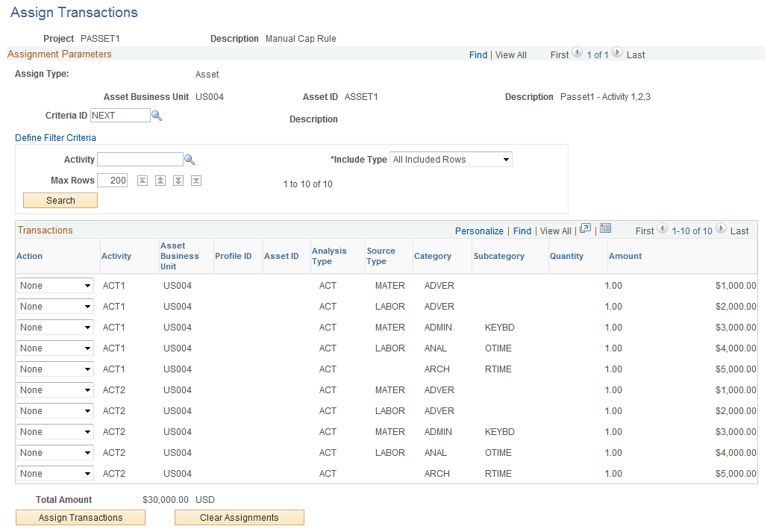This screenshot has height=532, width=773.
Task: Show previous rows arrow icon beside Max Rows
Action: tap(160, 181)
